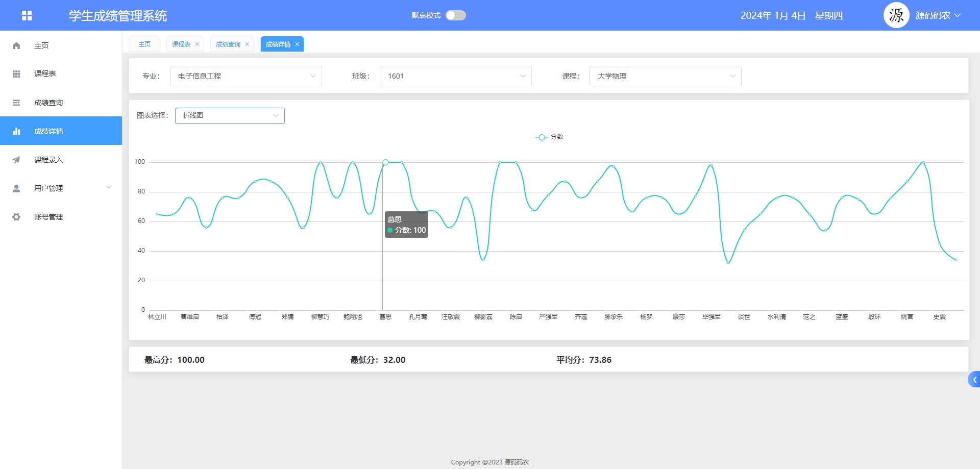
Task: Open the 课程 dropdown showing 大学物理
Action: click(666, 76)
